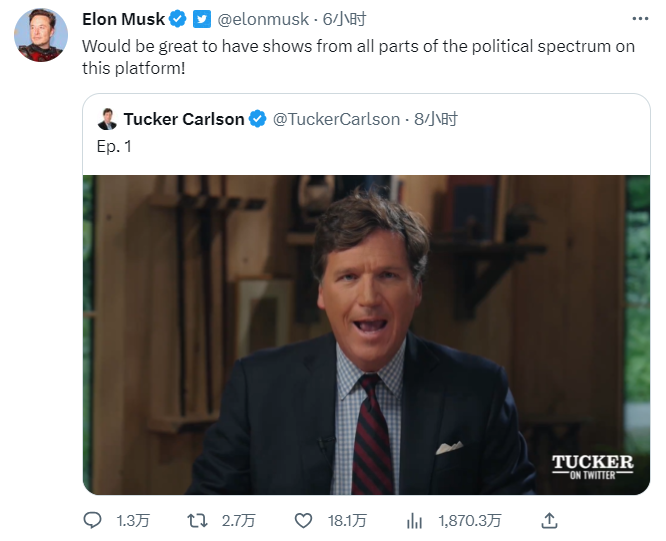Click the Twitter affiliate bird badge

tap(201, 19)
